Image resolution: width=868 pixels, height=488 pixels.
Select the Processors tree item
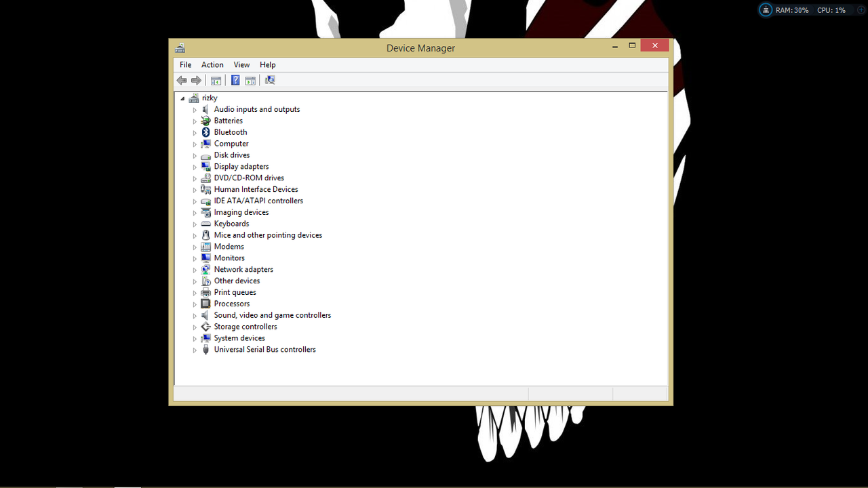pyautogui.click(x=232, y=303)
